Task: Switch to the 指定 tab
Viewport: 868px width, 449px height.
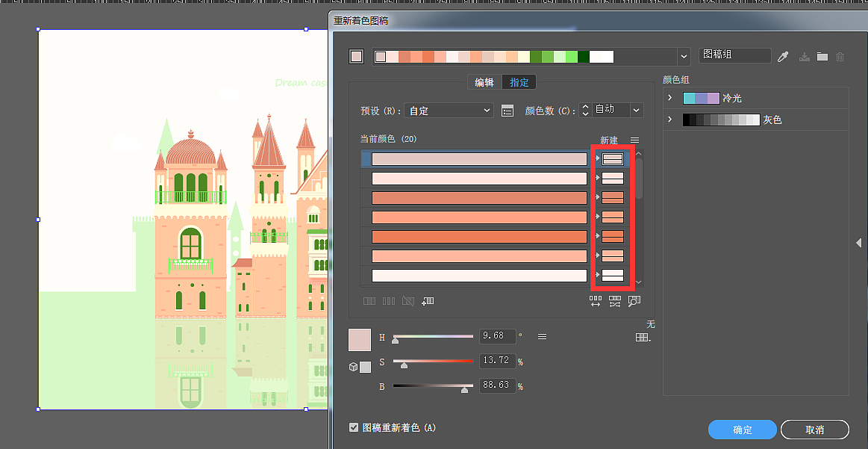Action: coord(519,82)
